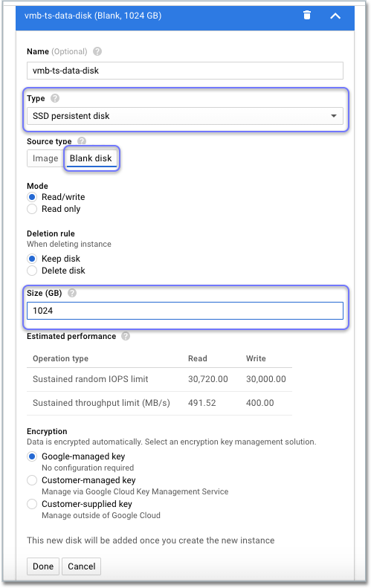Screen dimensions: 371x588
Task: Select Customer-supplied key encryption
Action: 32,504
